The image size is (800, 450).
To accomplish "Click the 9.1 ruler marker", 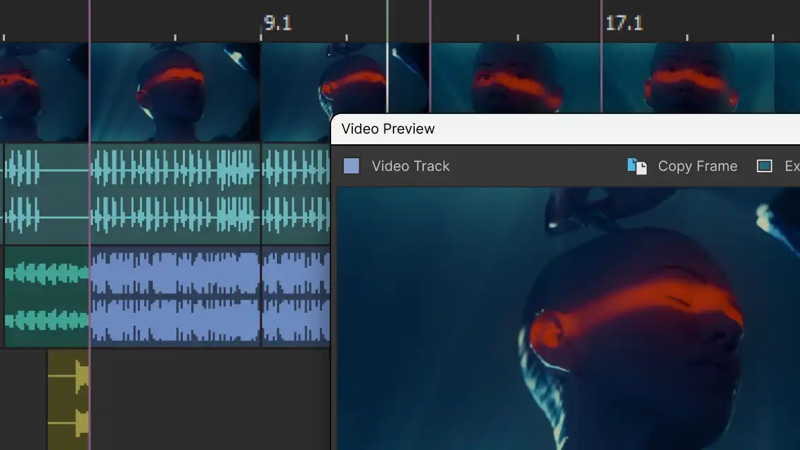I will 278,23.
